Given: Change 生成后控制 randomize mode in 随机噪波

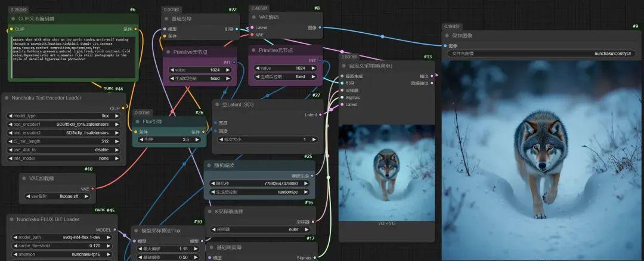Looking at the screenshot, I should pyautogui.click(x=259, y=192).
